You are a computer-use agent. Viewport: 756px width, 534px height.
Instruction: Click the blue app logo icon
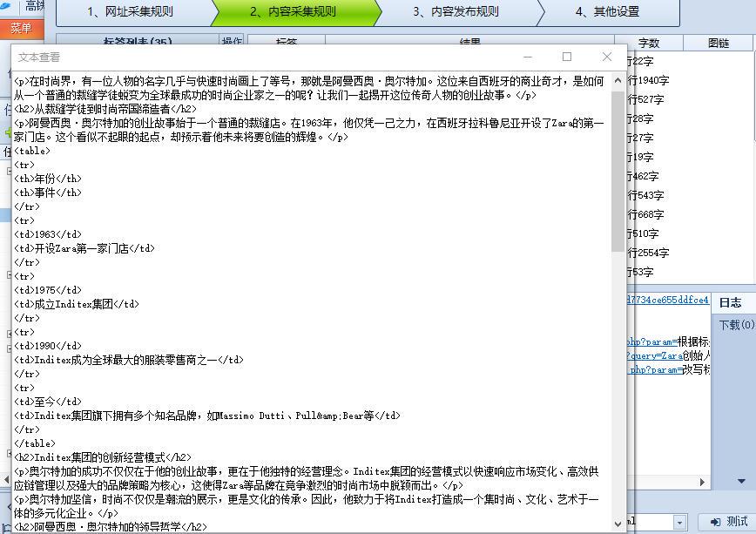(x=5, y=5)
